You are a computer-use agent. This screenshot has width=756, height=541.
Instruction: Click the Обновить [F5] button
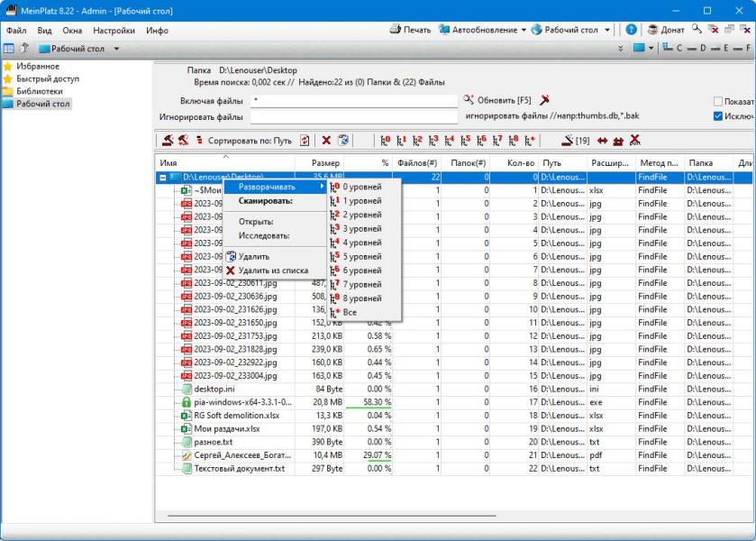click(497, 100)
